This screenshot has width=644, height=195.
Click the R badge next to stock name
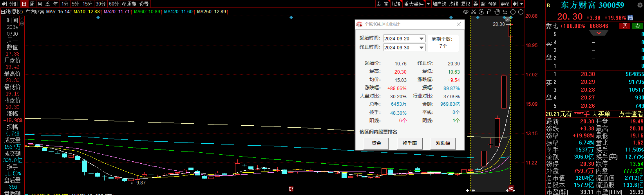[548, 5]
